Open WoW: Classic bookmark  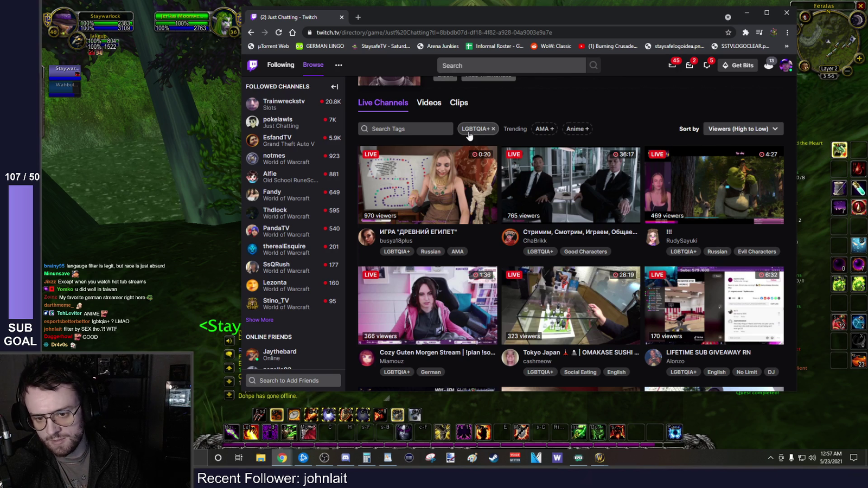tap(551, 46)
